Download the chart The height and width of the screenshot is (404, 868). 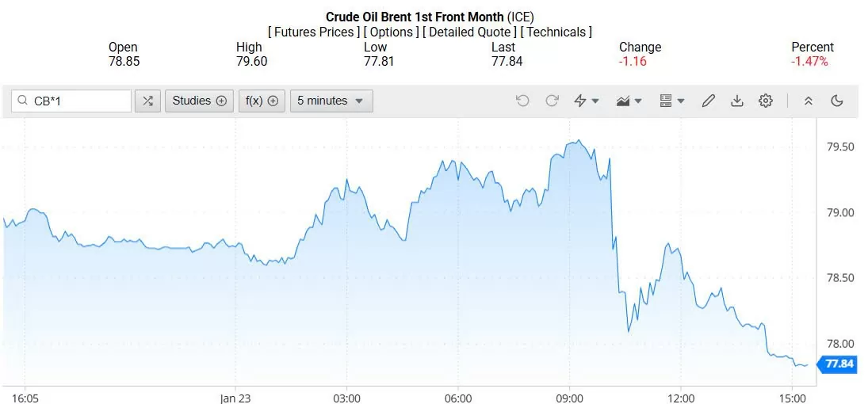737,101
